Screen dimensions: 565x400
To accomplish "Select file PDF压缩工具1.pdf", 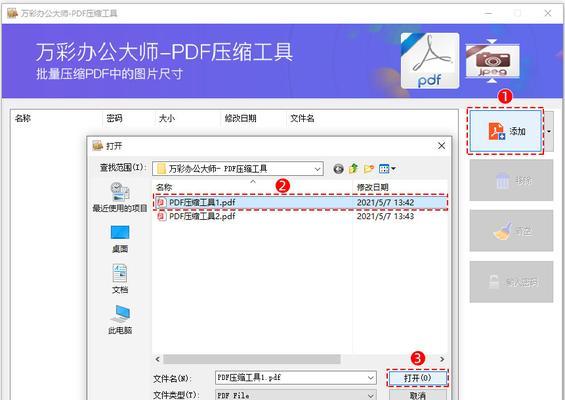I will [x=300, y=202].
